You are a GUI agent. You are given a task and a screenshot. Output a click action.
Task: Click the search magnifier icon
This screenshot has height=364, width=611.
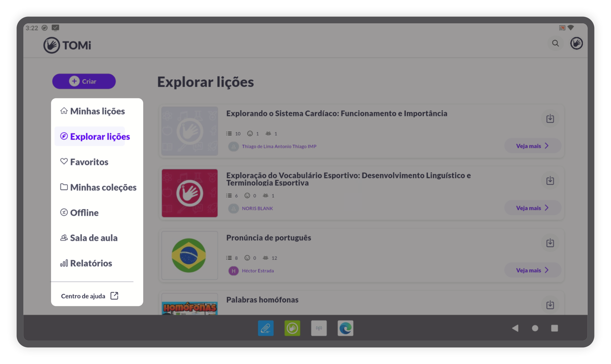tap(555, 43)
